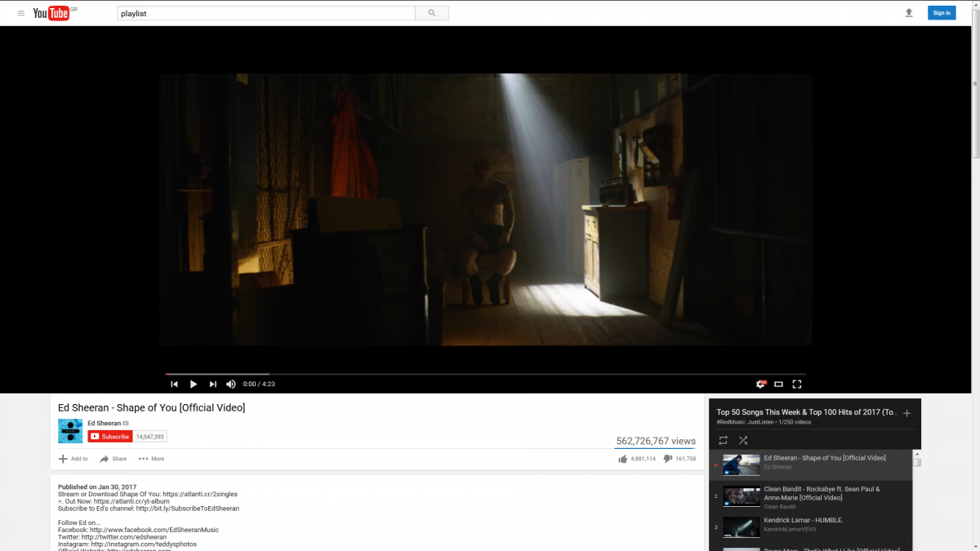Play the video
This screenshot has width=980, height=551.
[x=194, y=384]
